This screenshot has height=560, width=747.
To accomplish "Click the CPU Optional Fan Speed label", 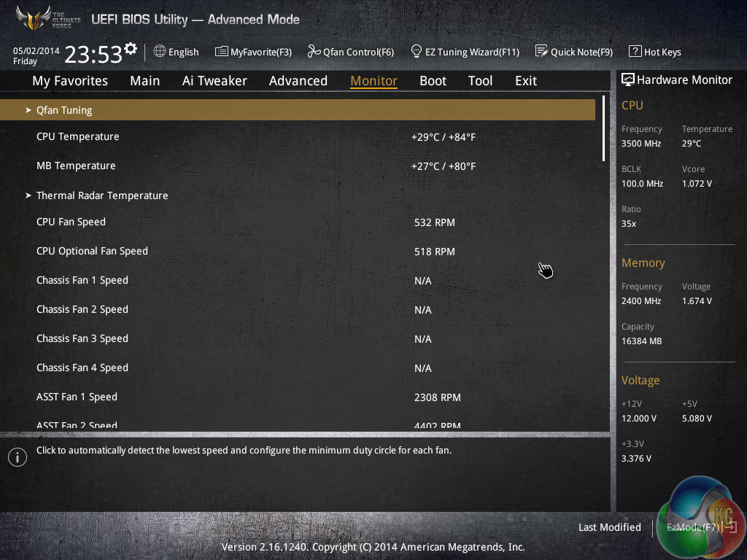I will (x=92, y=251).
